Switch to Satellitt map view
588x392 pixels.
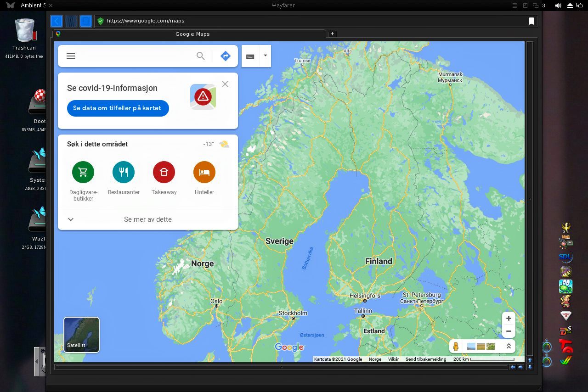[x=81, y=335]
